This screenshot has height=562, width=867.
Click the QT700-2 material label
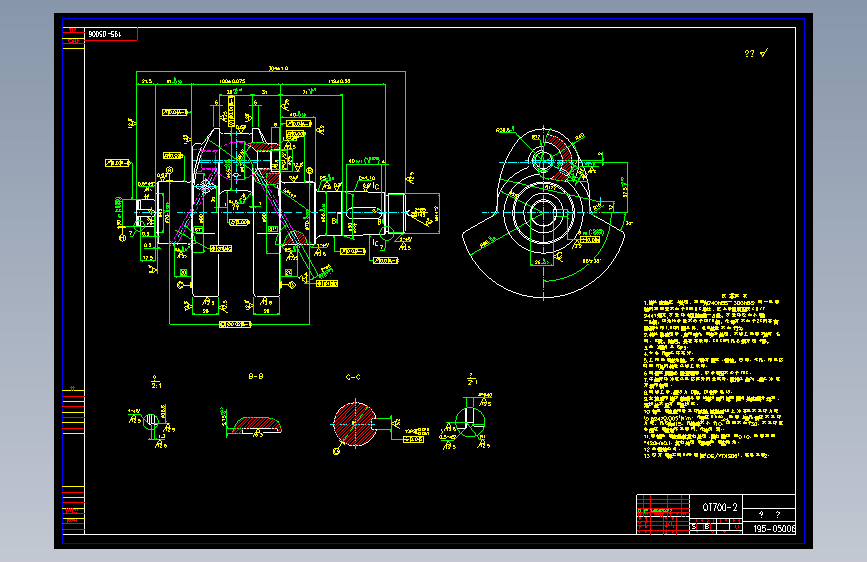point(719,507)
